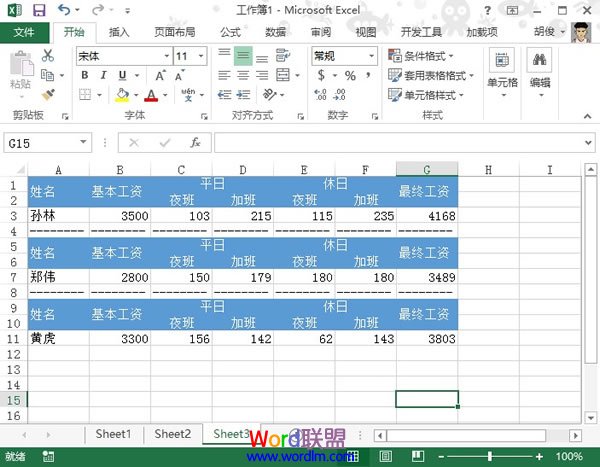Expand the Name Box dropdown

click(83, 142)
